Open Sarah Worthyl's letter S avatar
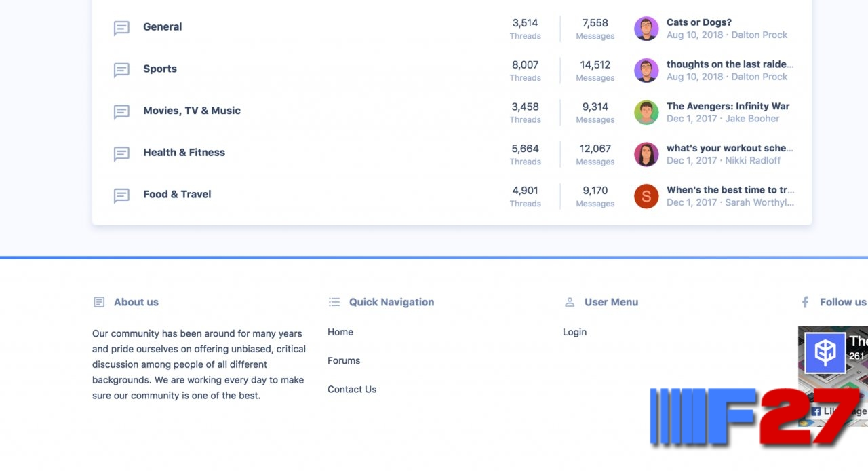 pyautogui.click(x=646, y=196)
